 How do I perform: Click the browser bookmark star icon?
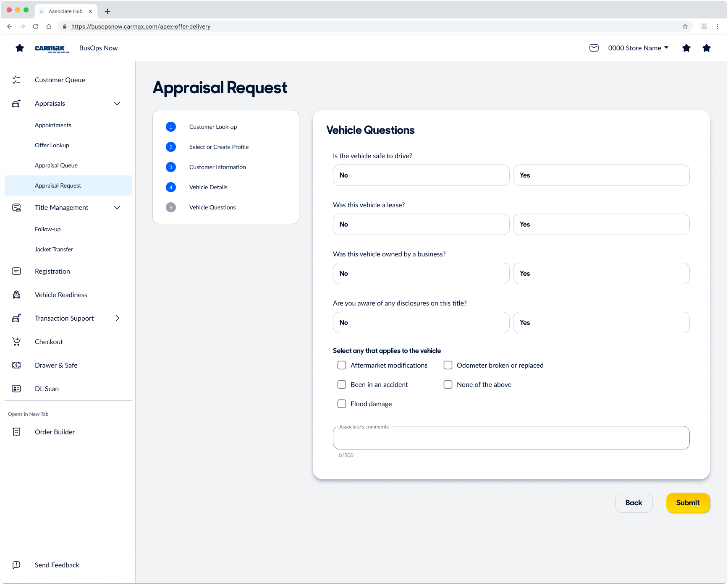pos(685,26)
